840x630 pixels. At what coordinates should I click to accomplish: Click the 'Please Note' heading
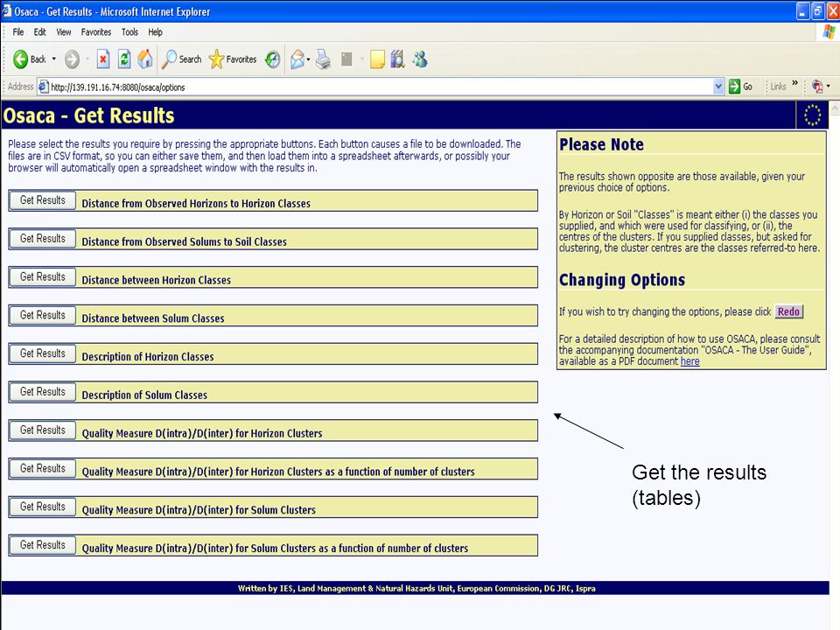(x=602, y=144)
